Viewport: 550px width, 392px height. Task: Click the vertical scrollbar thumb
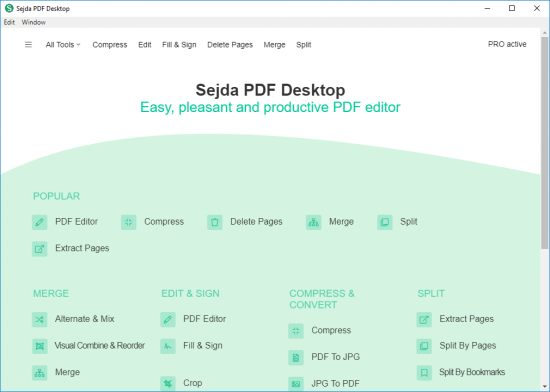pyautogui.click(x=544, y=143)
